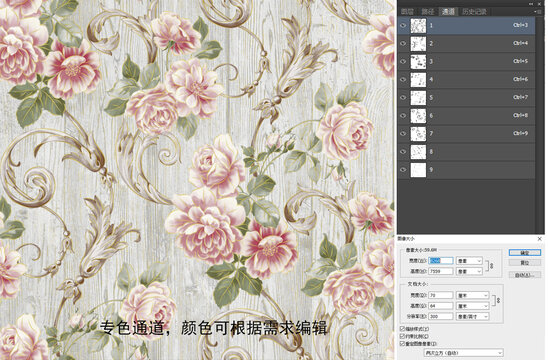This screenshot has width=548, height=360.
Task: Click the thumbnail of channel 6
Action: [x=418, y=116]
